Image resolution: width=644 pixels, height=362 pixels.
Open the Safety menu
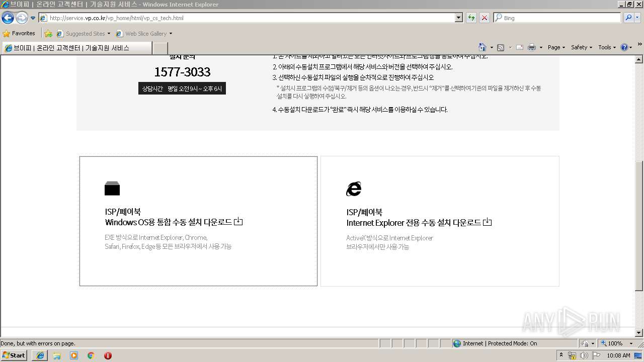(581, 47)
